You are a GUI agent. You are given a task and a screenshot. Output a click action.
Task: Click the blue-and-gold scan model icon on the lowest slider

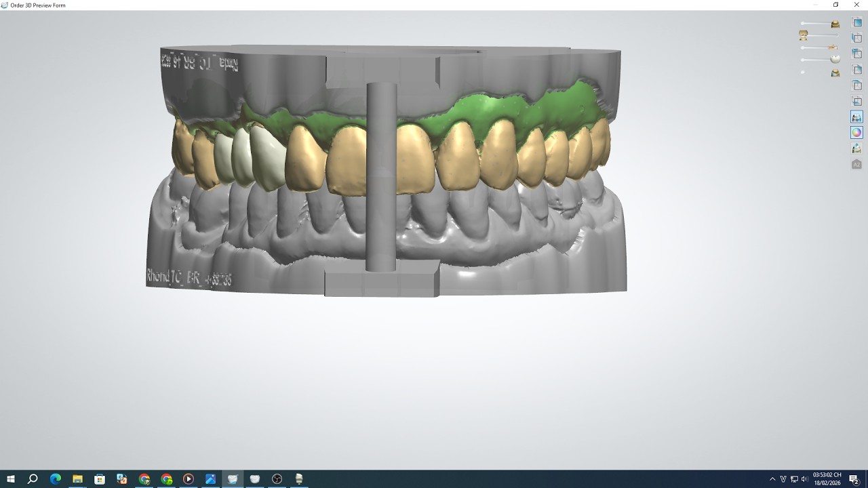[x=835, y=73]
